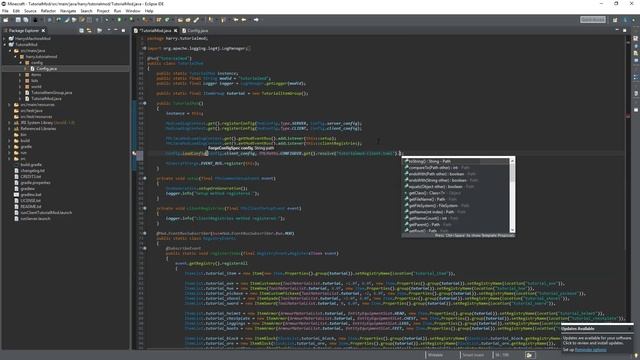The height and width of the screenshot is (360, 640).
Task: Choose compareTo(Path other) proposal
Action: (x=456, y=167)
